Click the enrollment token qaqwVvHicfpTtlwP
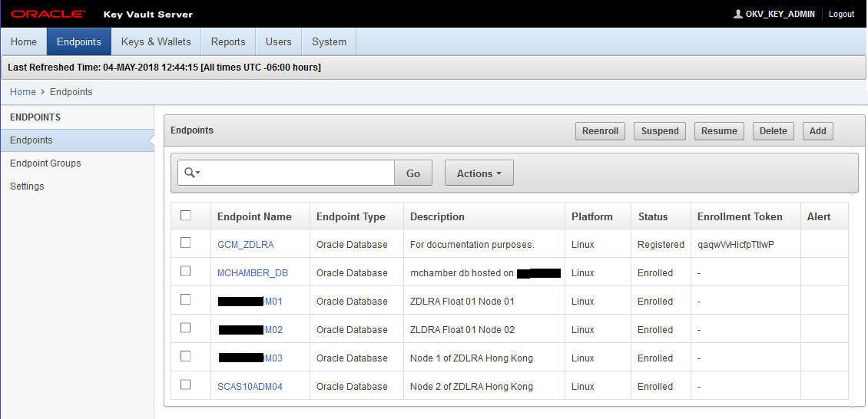The image size is (868, 419). click(x=736, y=244)
